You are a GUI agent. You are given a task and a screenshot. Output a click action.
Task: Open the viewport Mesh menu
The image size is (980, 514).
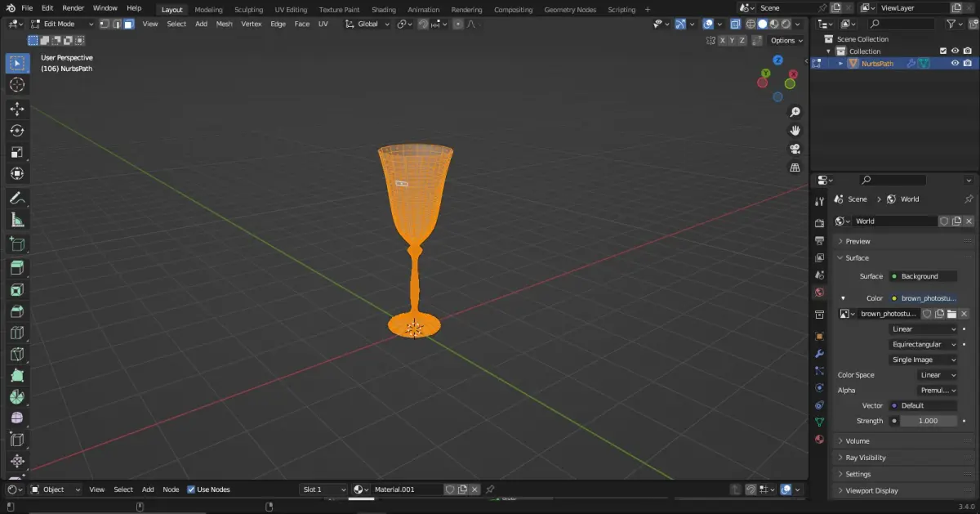point(224,24)
